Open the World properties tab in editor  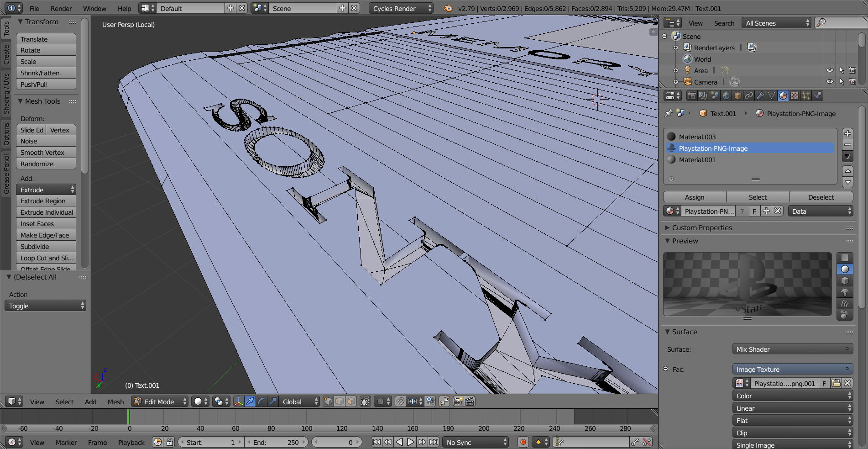click(726, 96)
